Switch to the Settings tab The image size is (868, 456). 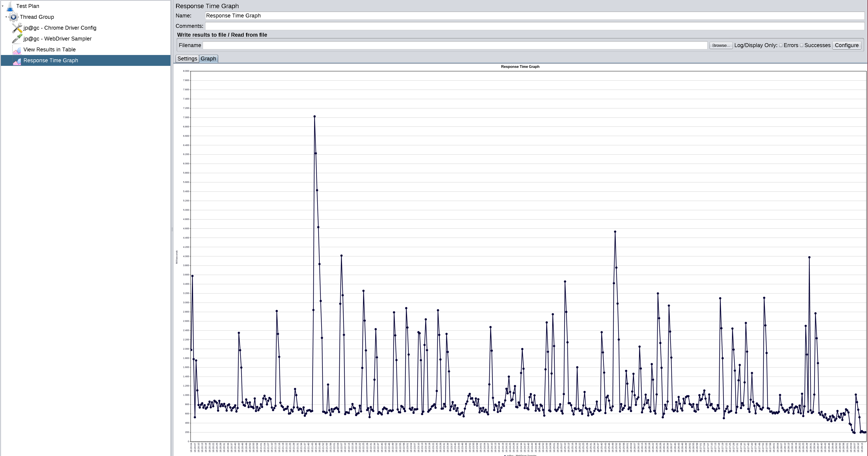(x=187, y=59)
